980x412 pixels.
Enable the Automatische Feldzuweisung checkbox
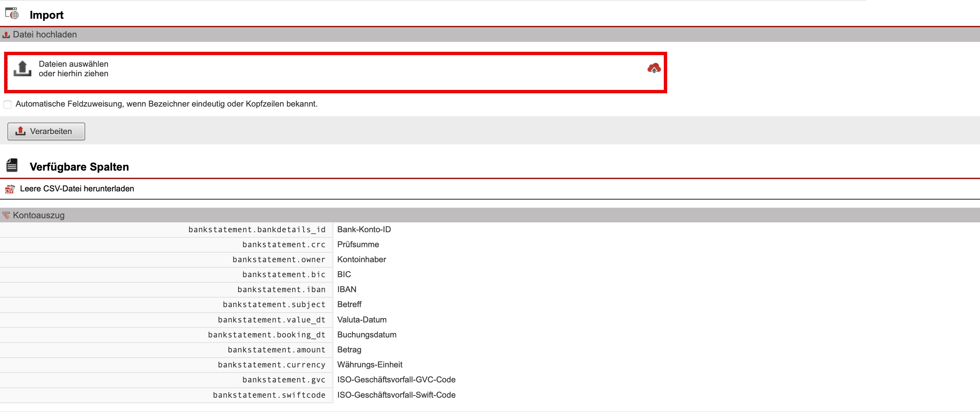coord(7,104)
